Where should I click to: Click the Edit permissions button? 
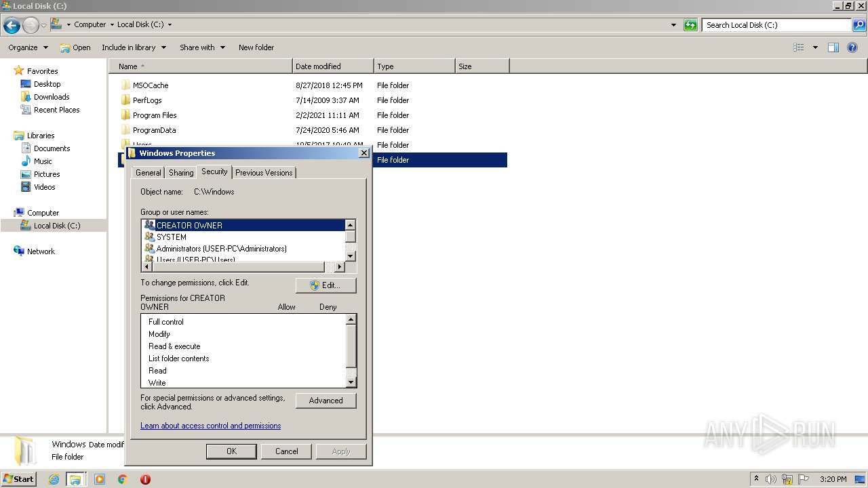click(326, 285)
